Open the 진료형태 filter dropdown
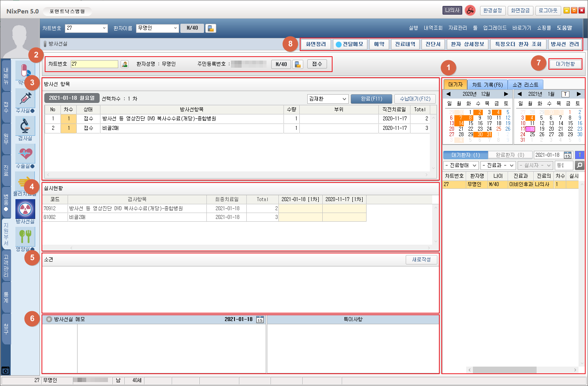This screenshot has width=588, height=386. coord(461,165)
